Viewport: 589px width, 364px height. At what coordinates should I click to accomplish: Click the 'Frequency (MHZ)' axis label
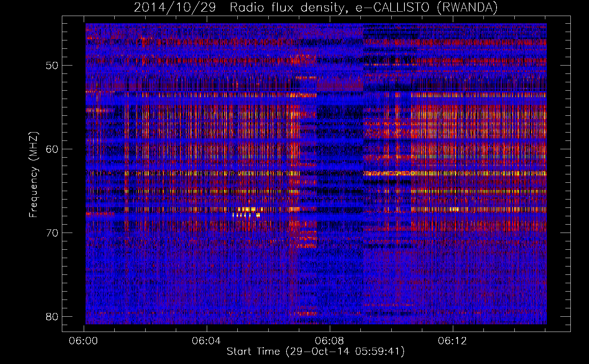[33, 175]
